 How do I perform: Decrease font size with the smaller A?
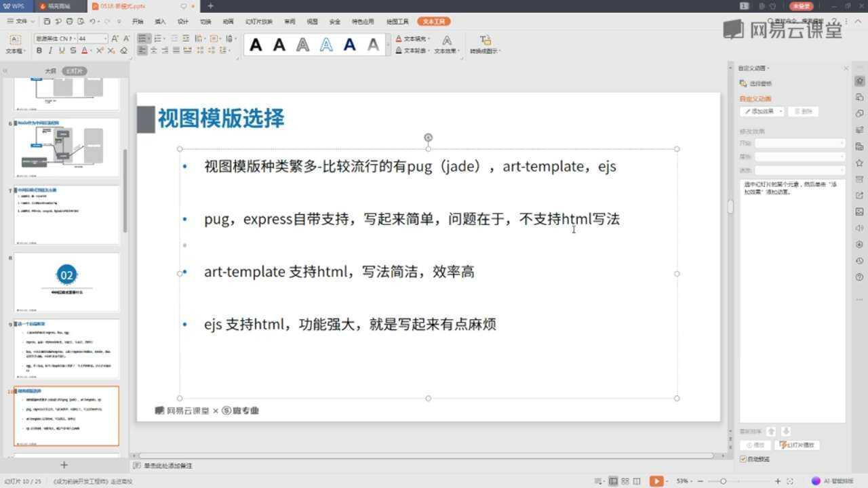coord(126,39)
